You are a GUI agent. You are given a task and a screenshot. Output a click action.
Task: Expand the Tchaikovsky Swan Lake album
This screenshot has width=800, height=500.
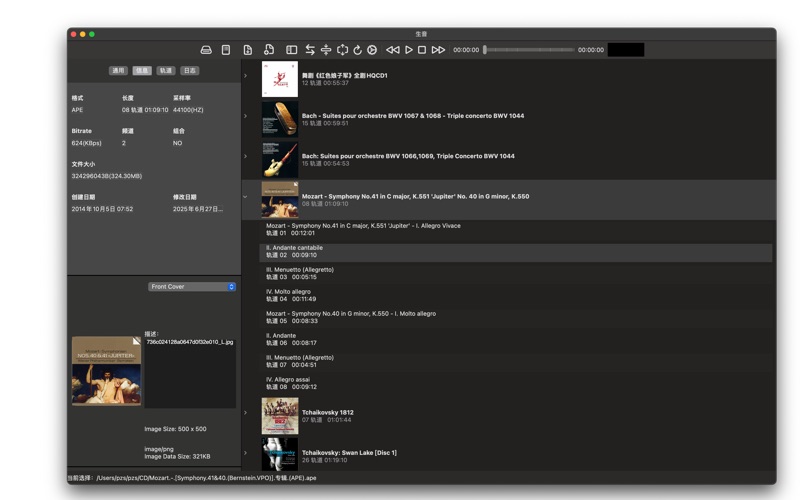245,453
